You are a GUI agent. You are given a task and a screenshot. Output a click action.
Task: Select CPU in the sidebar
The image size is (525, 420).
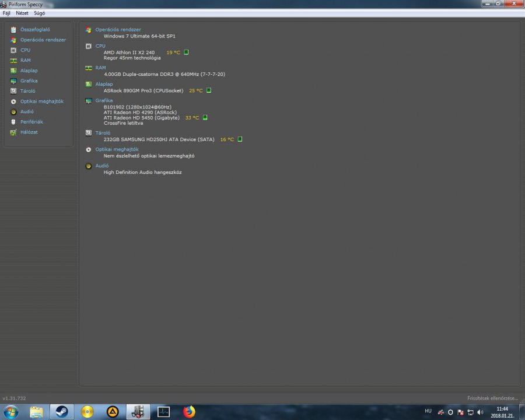pyautogui.click(x=26, y=50)
